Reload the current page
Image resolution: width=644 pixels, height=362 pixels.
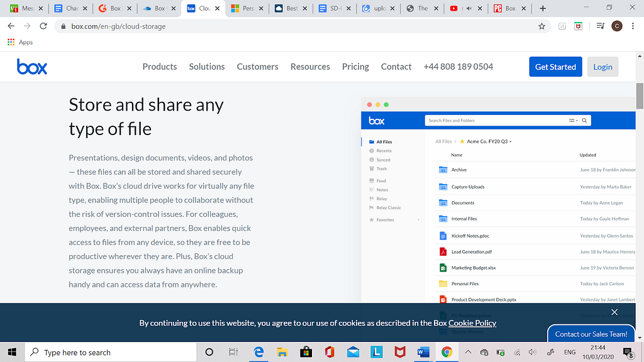[x=43, y=26]
